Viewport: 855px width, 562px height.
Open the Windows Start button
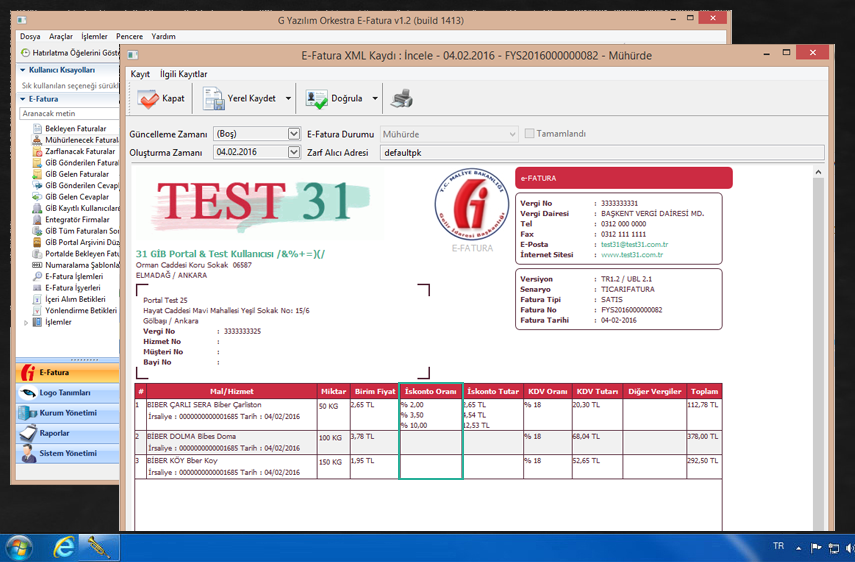point(18,547)
